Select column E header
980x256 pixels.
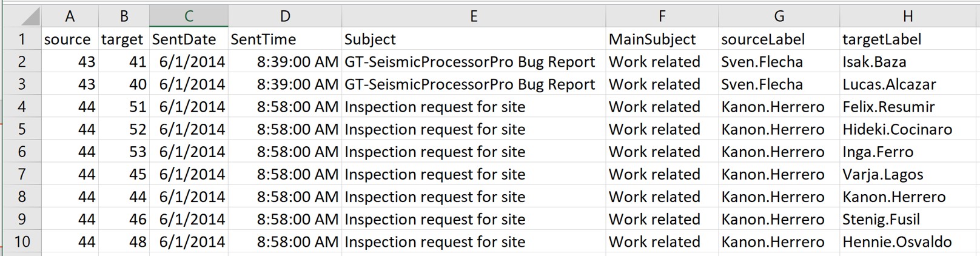click(473, 16)
